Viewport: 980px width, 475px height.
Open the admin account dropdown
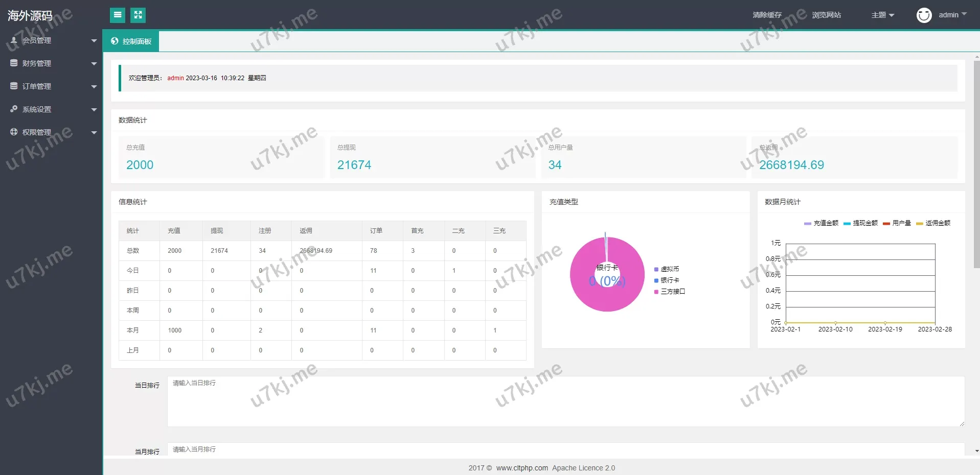tap(952, 15)
